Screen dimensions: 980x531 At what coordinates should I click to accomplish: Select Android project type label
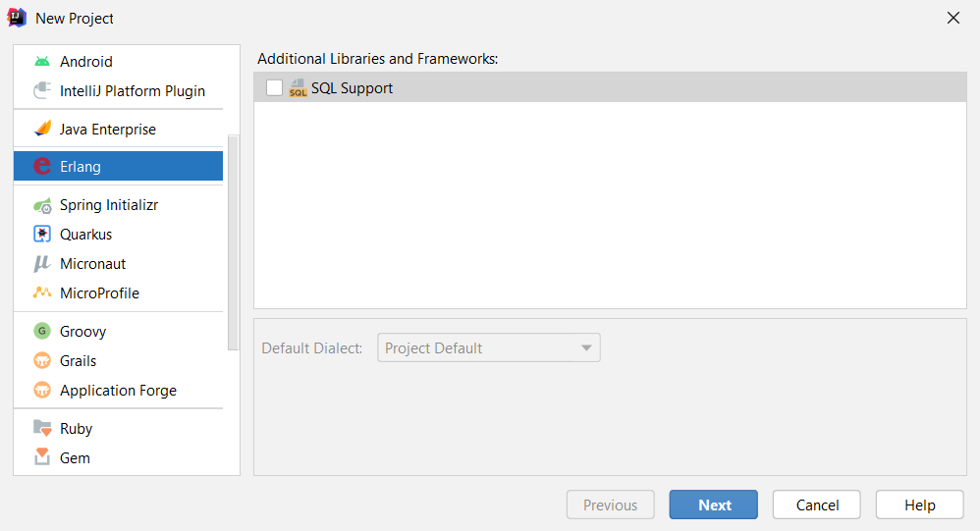[86, 62]
